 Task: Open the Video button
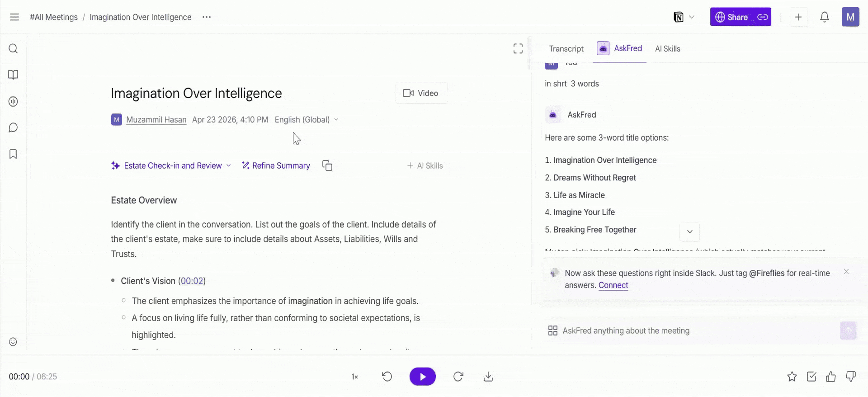pyautogui.click(x=421, y=93)
